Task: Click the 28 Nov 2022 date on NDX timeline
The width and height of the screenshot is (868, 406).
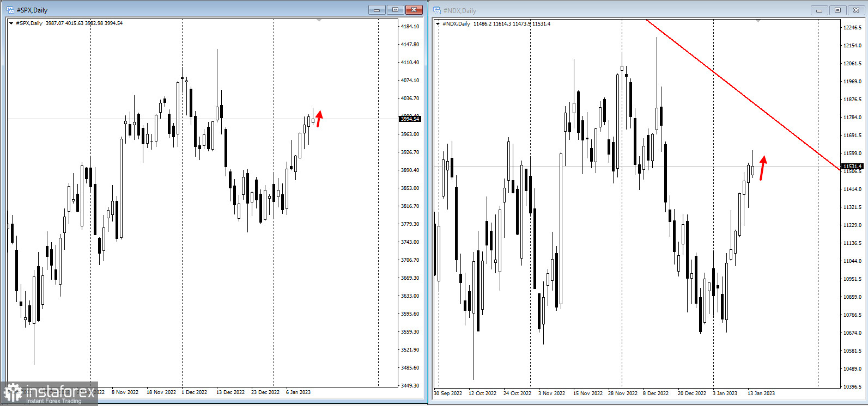Action: [623, 393]
